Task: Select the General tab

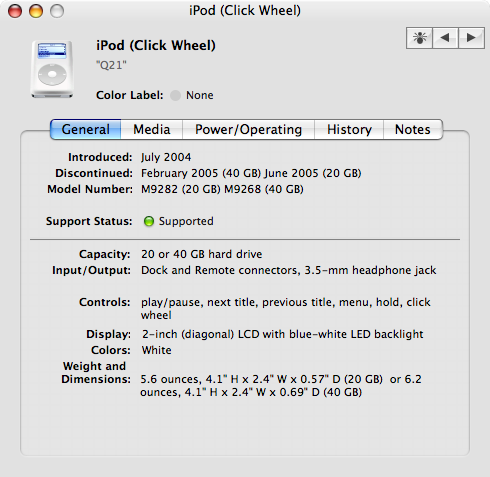Action: 86,129
